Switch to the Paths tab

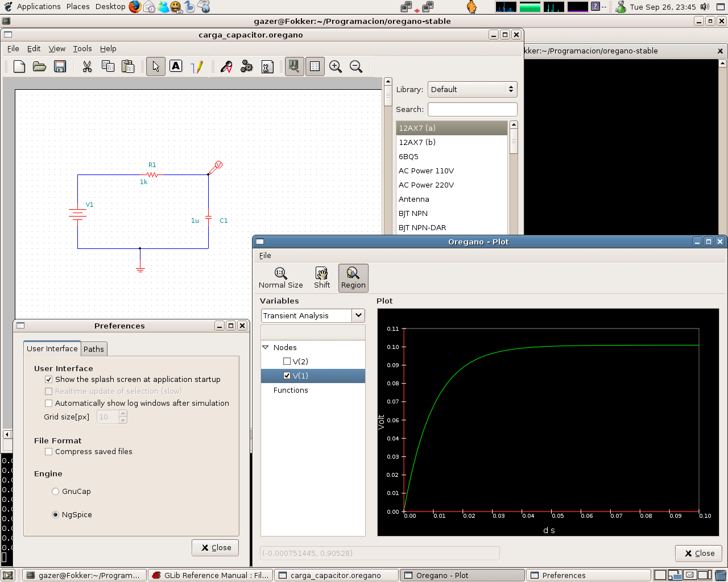[x=94, y=349]
